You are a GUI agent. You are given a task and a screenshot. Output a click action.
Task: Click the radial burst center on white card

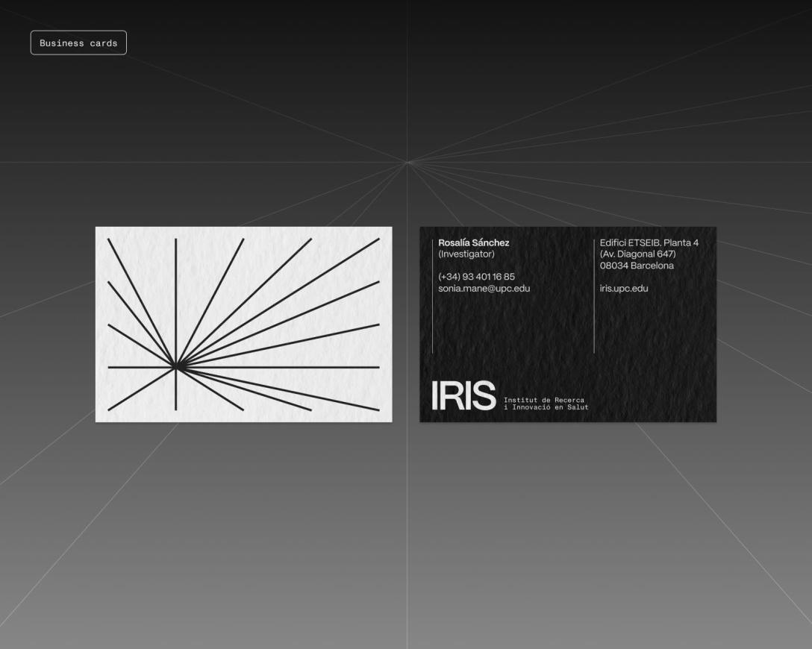pyautogui.click(x=176, y=367)
